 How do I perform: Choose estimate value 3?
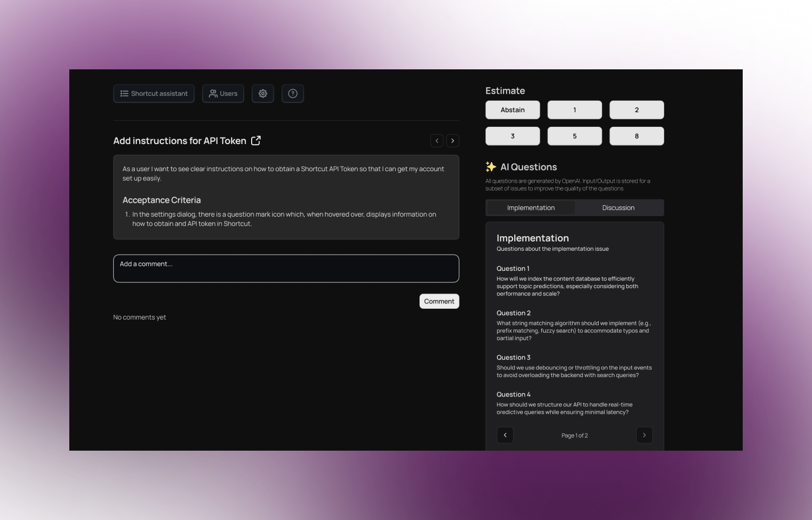512,136
